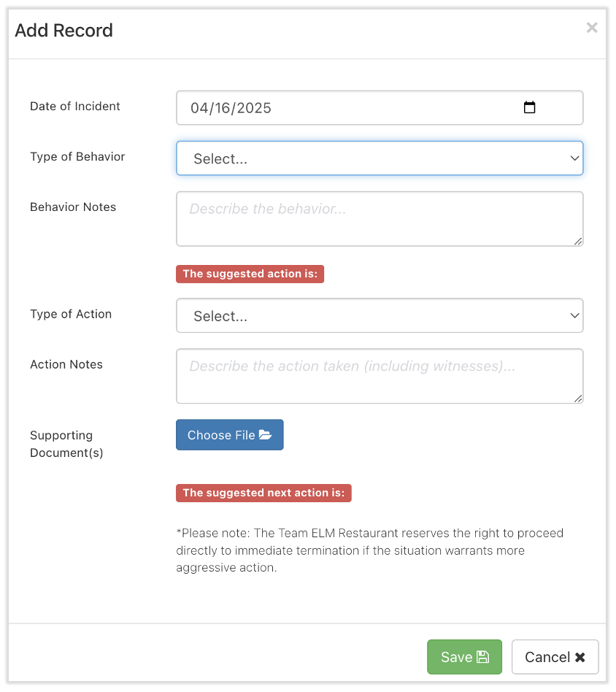The width and height of the screenshot is (616, 692).
Task: Save the new record
Action: (464, 657)
